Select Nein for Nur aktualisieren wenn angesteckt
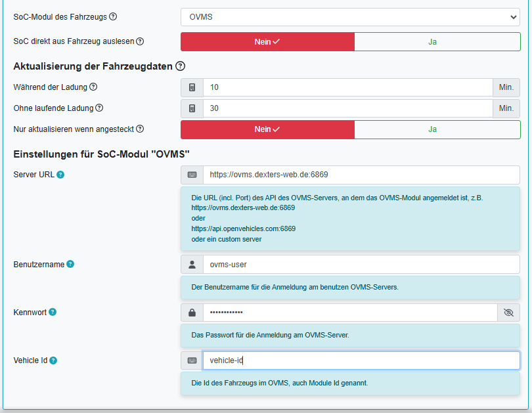The height and width of the screenshot is (413, 532). [267, 129]
